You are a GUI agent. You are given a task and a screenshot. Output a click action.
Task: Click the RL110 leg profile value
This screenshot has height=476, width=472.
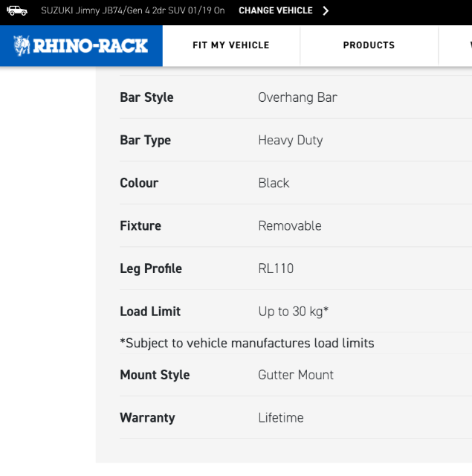click(276, 268)
